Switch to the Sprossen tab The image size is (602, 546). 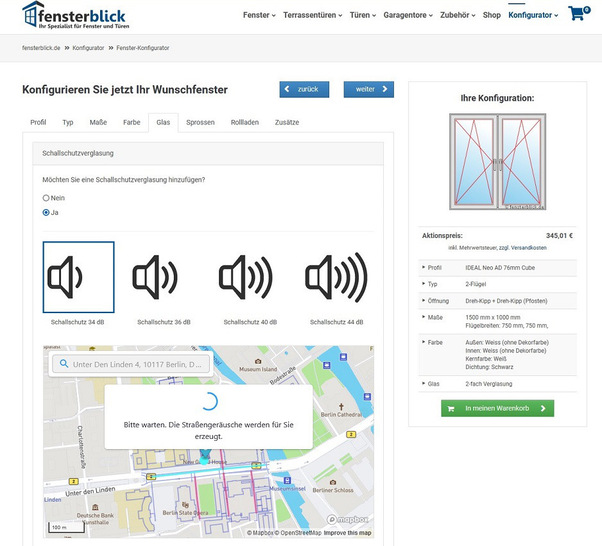point(200,122)
